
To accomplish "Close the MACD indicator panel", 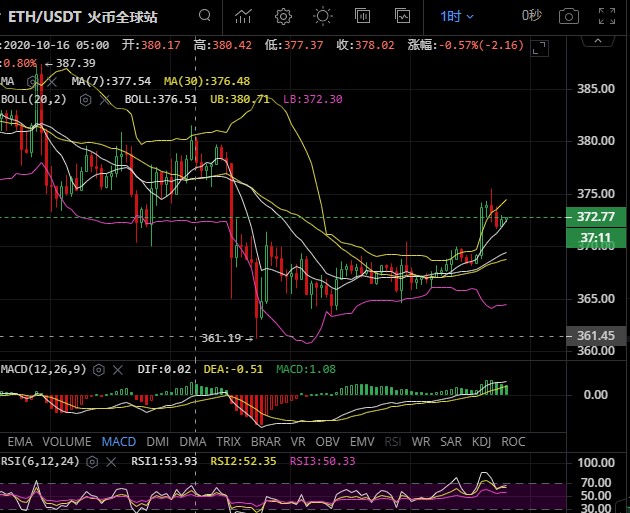I will 117,370.
